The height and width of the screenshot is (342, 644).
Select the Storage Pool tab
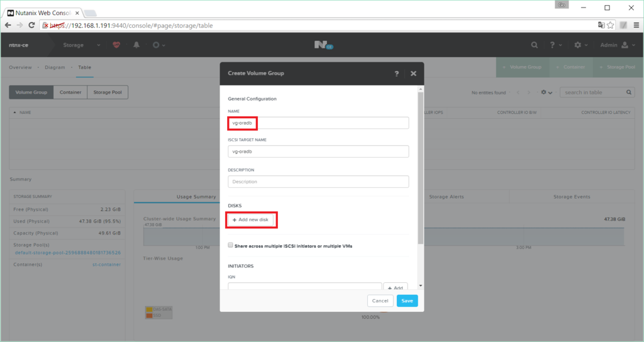pyautogui.click(x=108, y=92)
